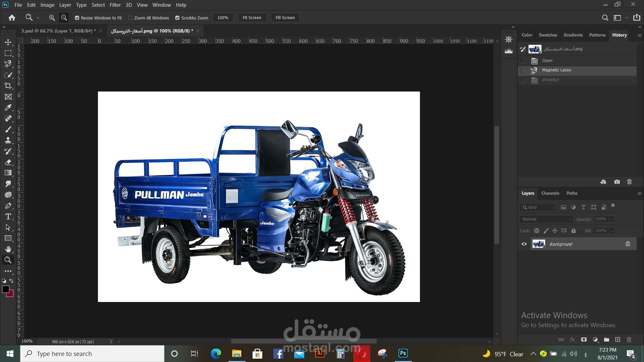
Task: Click the Fill Screen button
Action: click(x=285, y=18)
